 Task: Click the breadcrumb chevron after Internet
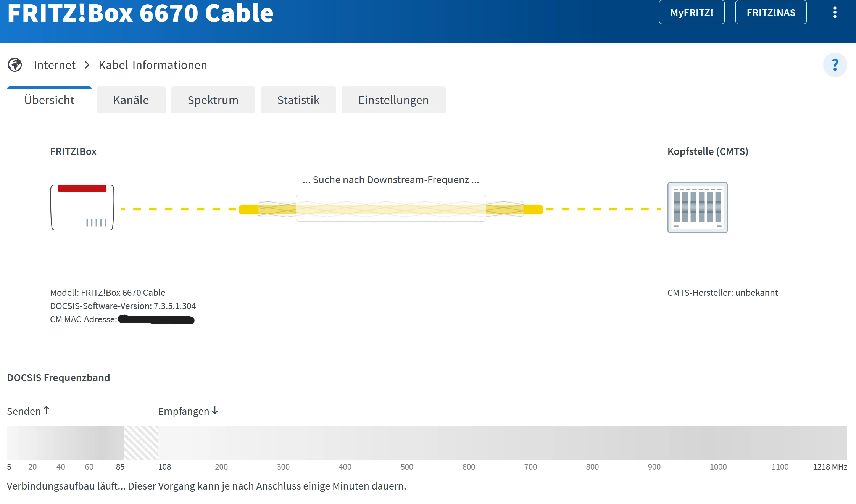click(87, 65)
